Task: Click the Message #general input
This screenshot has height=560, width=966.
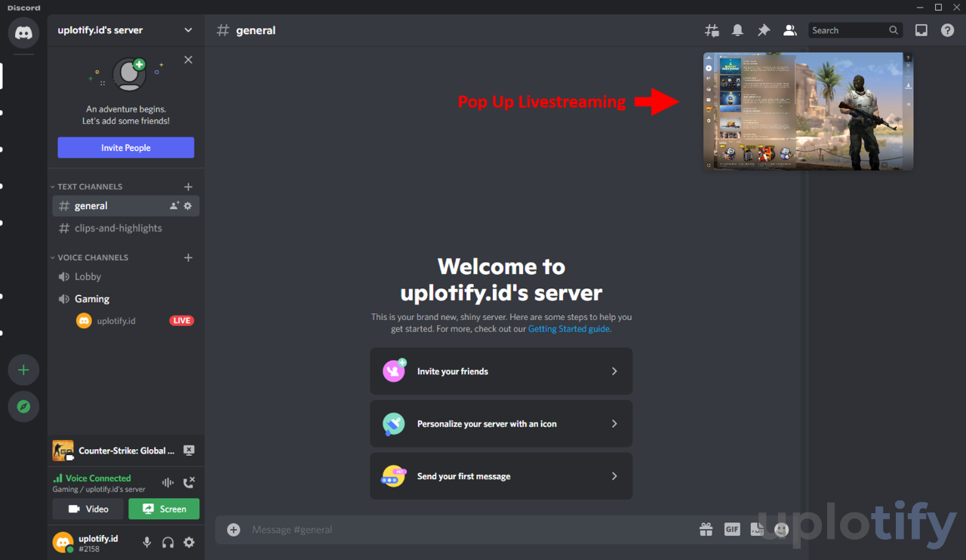Action: 468,530
